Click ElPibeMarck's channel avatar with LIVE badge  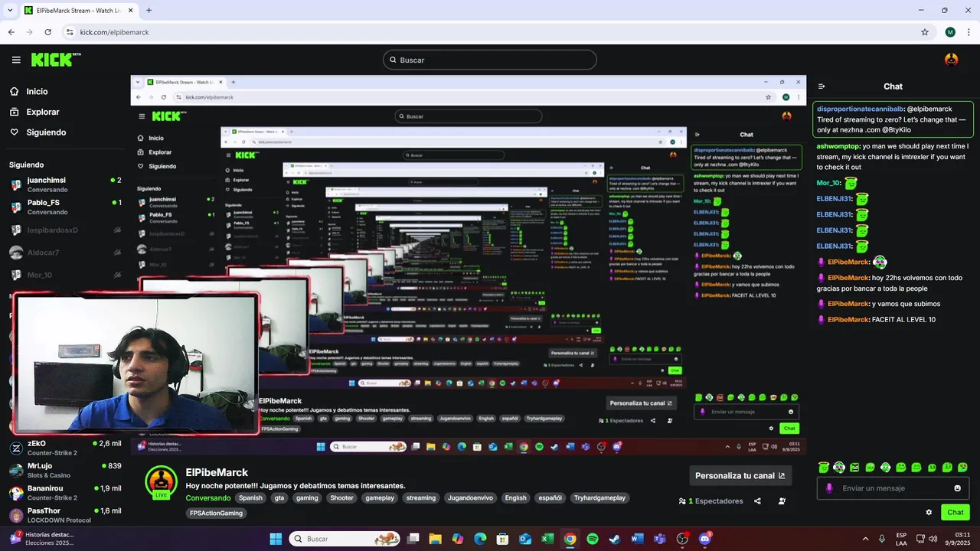[162, 482]
